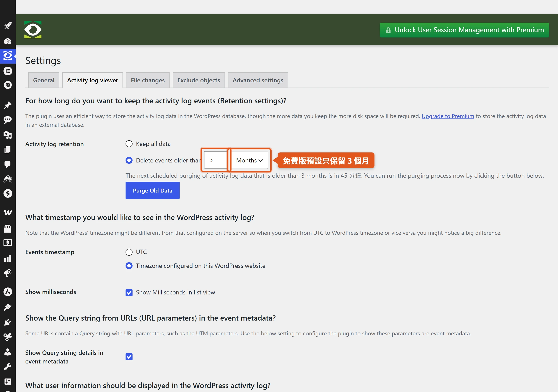
Task: Select the Delete events older than option
Action: pyautogui.click(x=129, y=160)
